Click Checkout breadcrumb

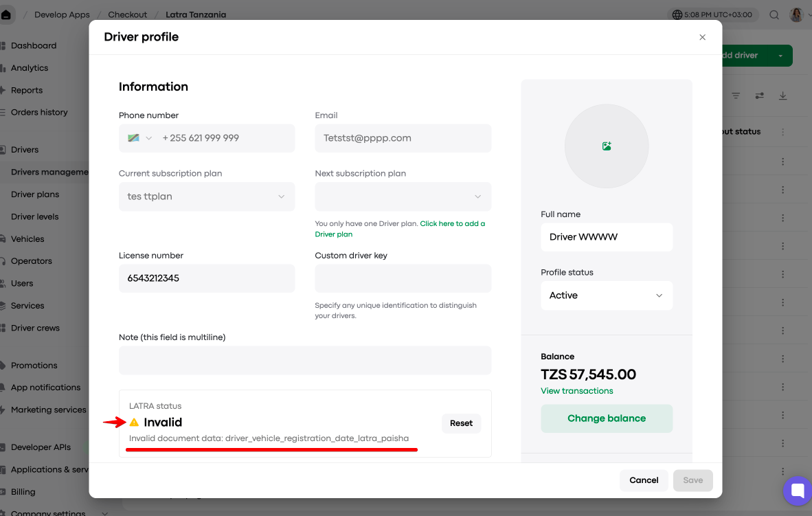(x=127, y=14)
